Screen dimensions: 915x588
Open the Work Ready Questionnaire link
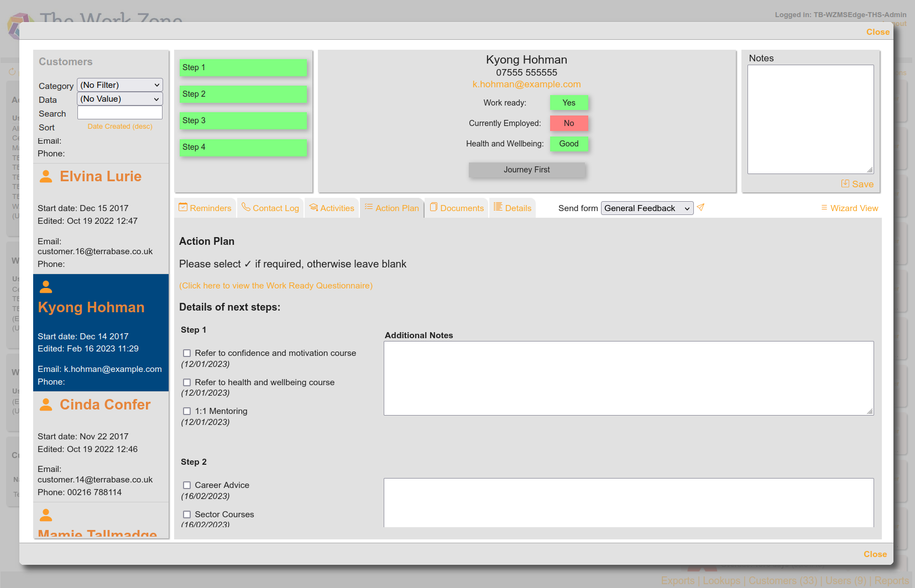276,286
